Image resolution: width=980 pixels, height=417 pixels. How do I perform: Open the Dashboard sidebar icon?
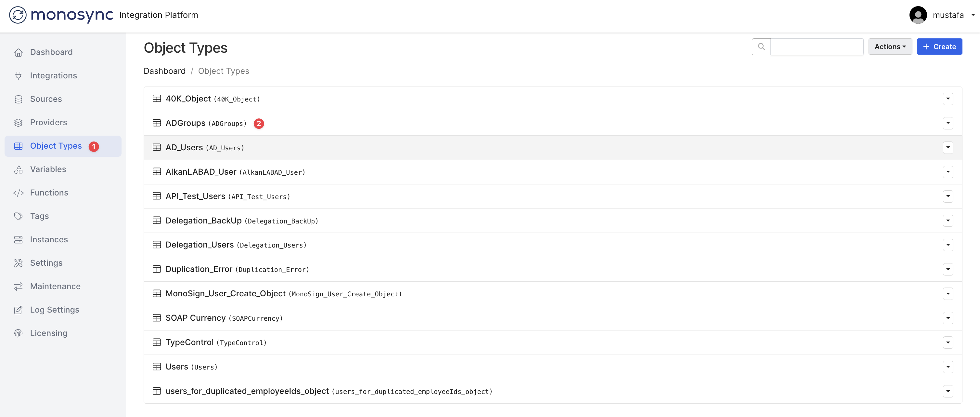coord(19,52)
